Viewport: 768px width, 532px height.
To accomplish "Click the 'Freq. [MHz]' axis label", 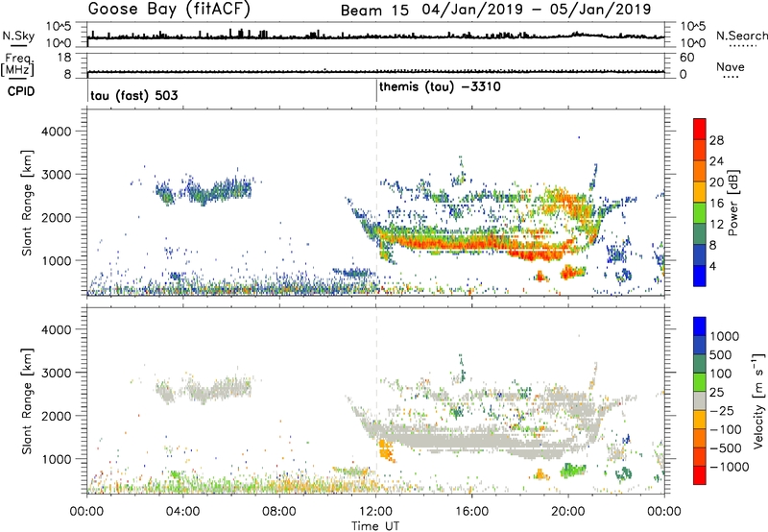I will click(x=17, y=64).
